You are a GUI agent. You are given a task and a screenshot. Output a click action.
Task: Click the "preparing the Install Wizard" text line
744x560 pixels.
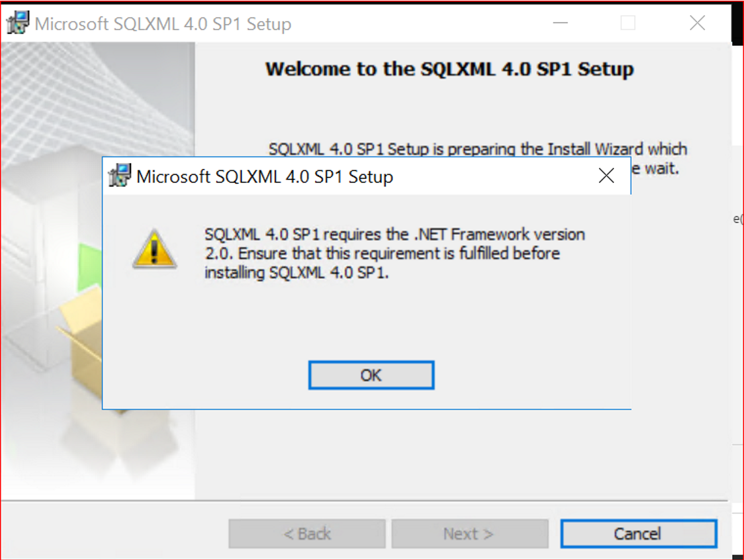477,149
